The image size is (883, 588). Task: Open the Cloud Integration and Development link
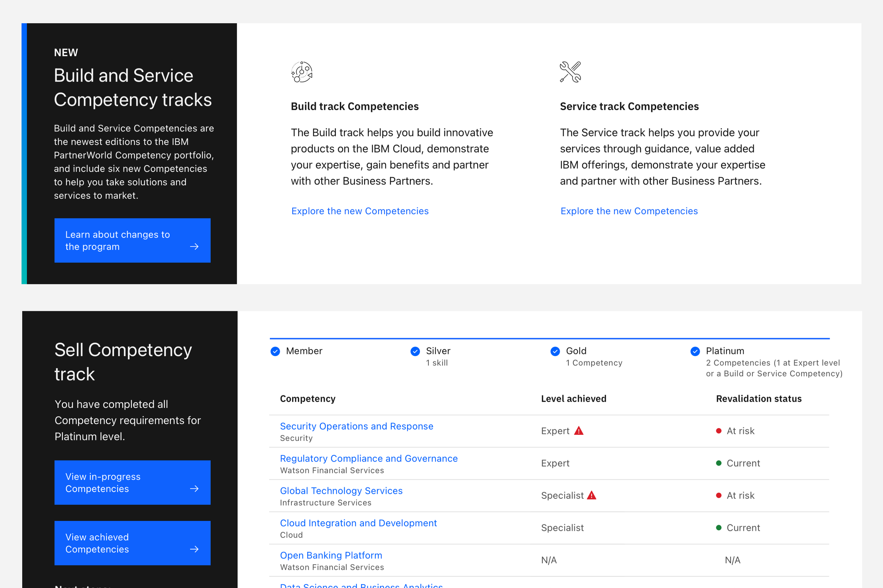[x=358, y=523]
